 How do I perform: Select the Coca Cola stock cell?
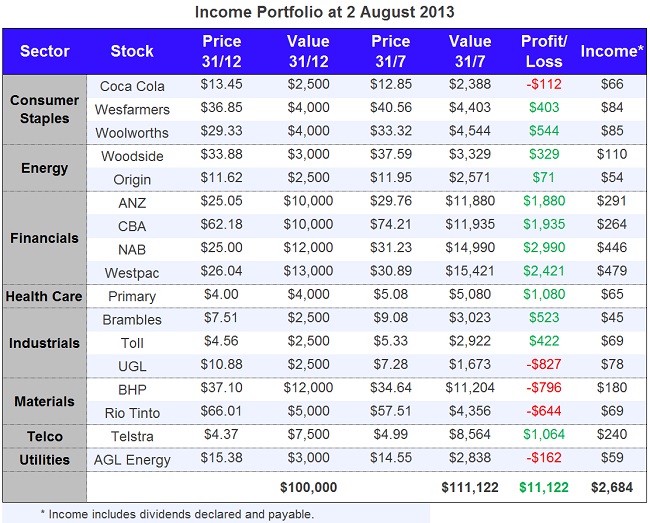click(132, 86)
